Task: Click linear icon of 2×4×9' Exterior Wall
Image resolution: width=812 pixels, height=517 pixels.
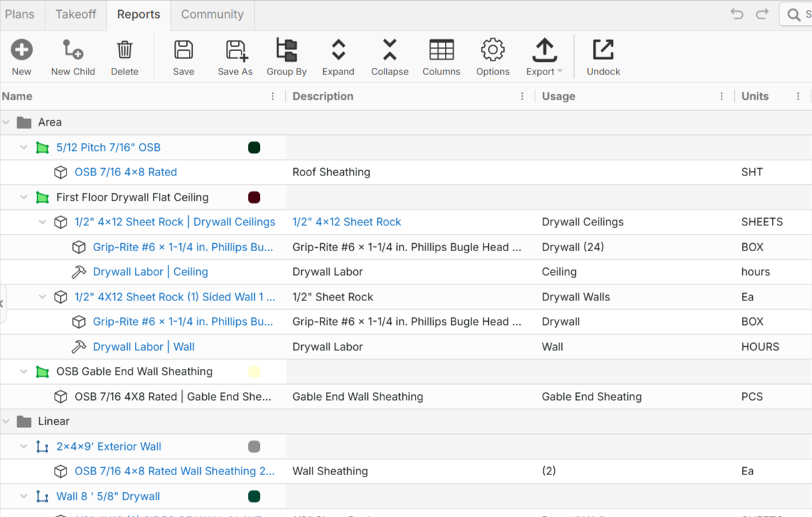Action: 43,447
